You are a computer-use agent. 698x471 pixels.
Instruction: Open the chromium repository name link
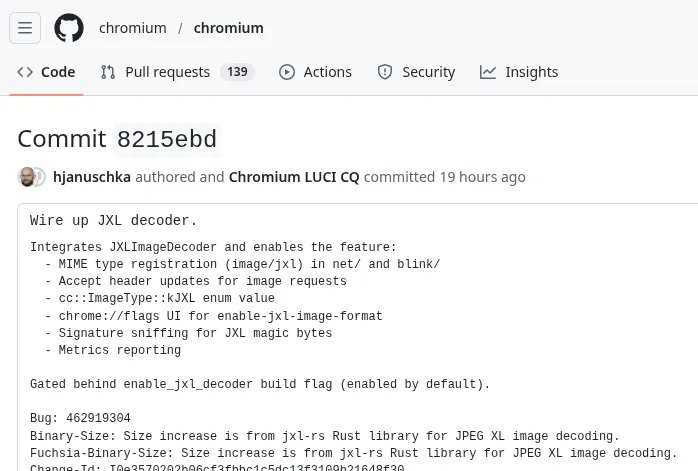coord(230,28)
